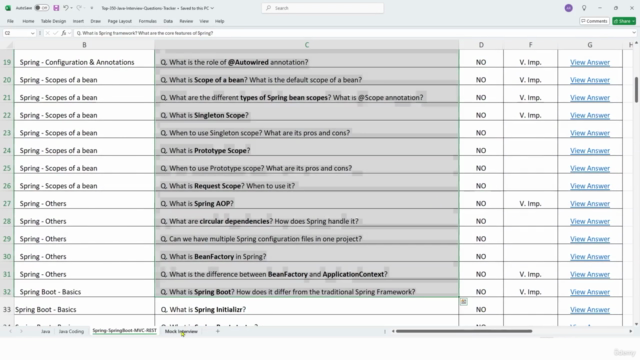Expand the formula bar chevron

pyautogui.click(x=633, y=33)
